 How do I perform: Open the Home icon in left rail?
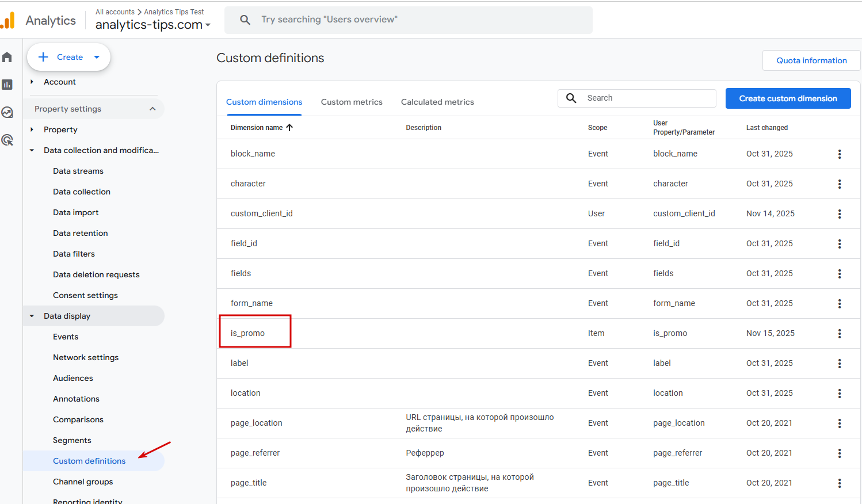pyautogui.click(x=7, y=57)
